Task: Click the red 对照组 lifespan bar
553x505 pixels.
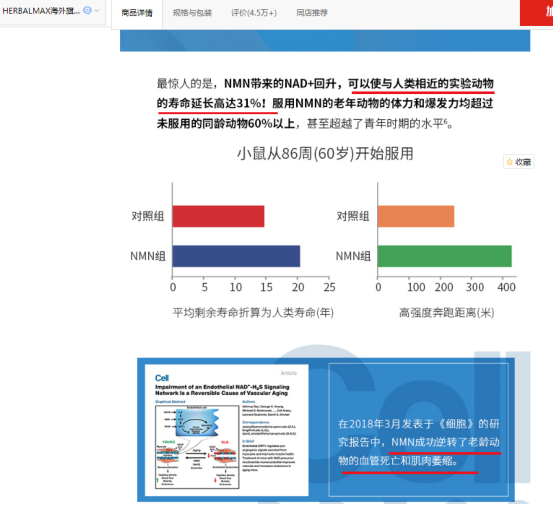Action: (x=218, y=216)
